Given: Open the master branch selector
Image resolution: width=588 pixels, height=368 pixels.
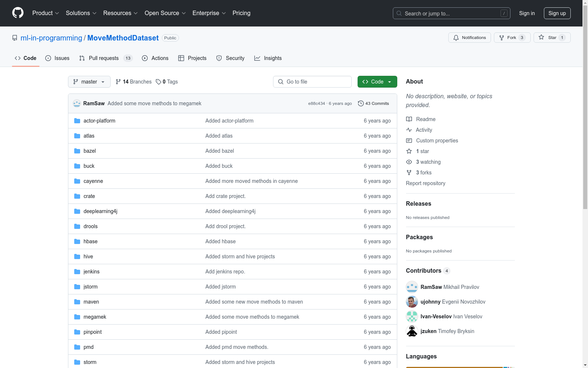Looking at the screenshot, I should click(x=89, y=82).
